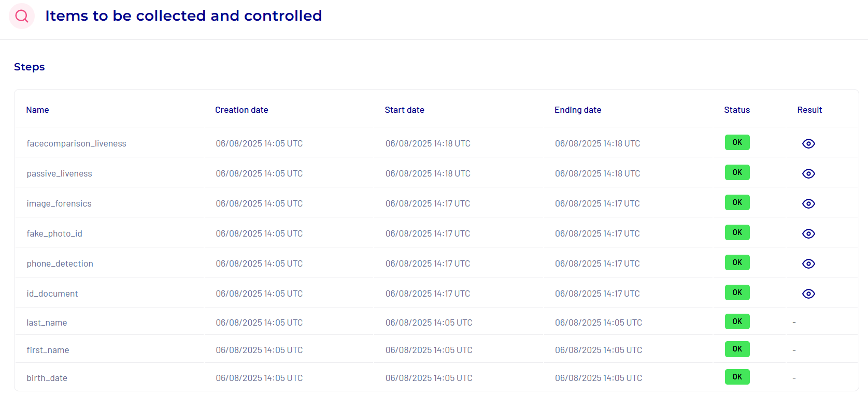Click the id_document step name
Image resolution: width=868 pixels, height=396 pixels.
[52, 294]
